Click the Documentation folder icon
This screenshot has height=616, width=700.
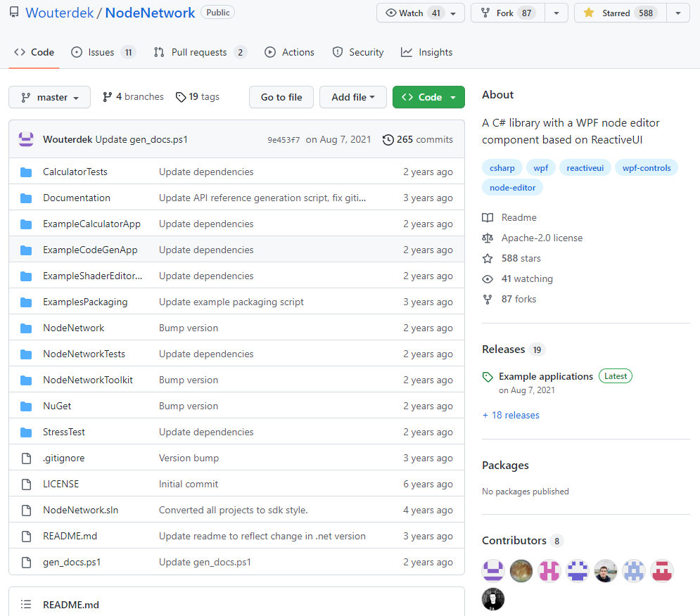coord(26,198)
